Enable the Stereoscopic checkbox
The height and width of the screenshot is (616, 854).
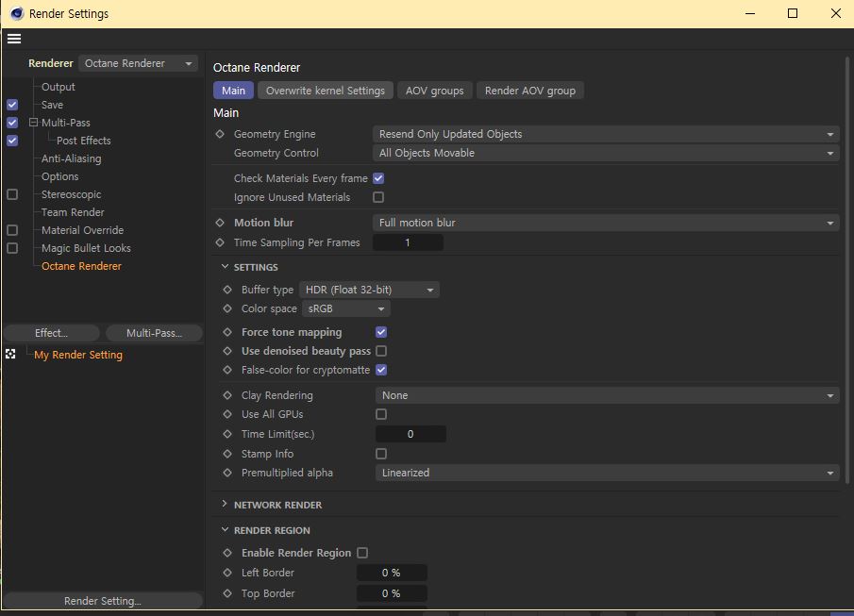pos(12,194)
